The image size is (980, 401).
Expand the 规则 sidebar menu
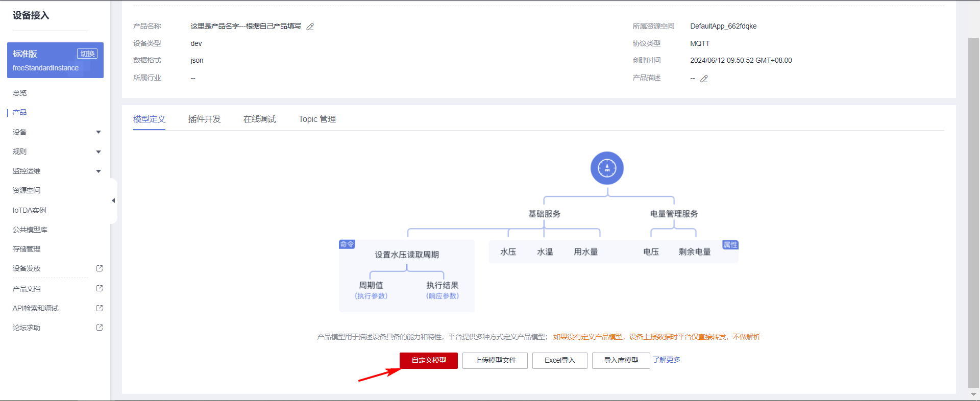(x=98, y=152)
